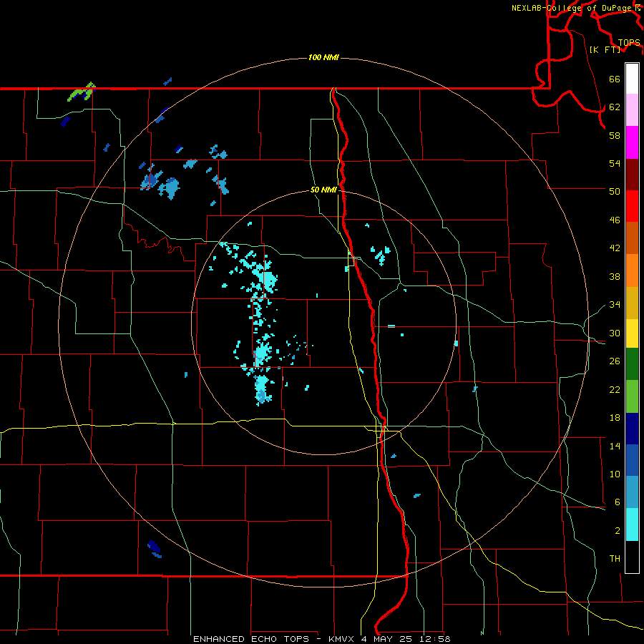644x644 pixels.
Task: Click the '4 MAY 25 12:58' timestamp
Action: pos(406,639)
